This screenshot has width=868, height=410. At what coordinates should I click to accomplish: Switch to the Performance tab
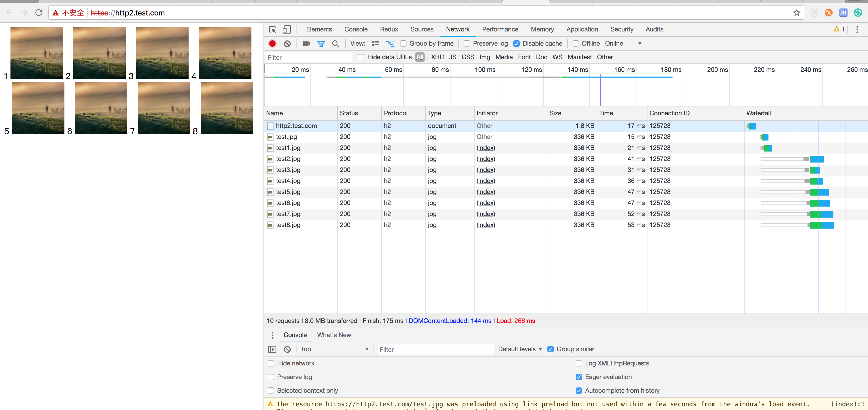click(500, 29)
